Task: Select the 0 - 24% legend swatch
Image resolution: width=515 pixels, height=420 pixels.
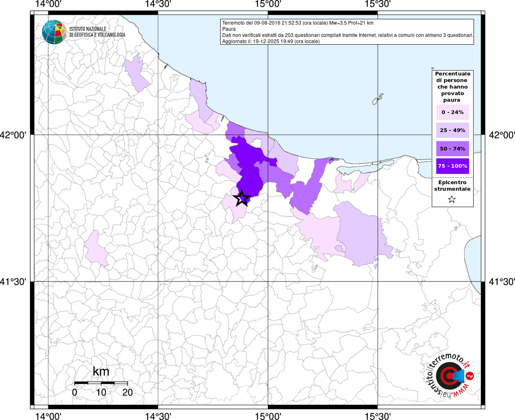Action: [452, 112]
